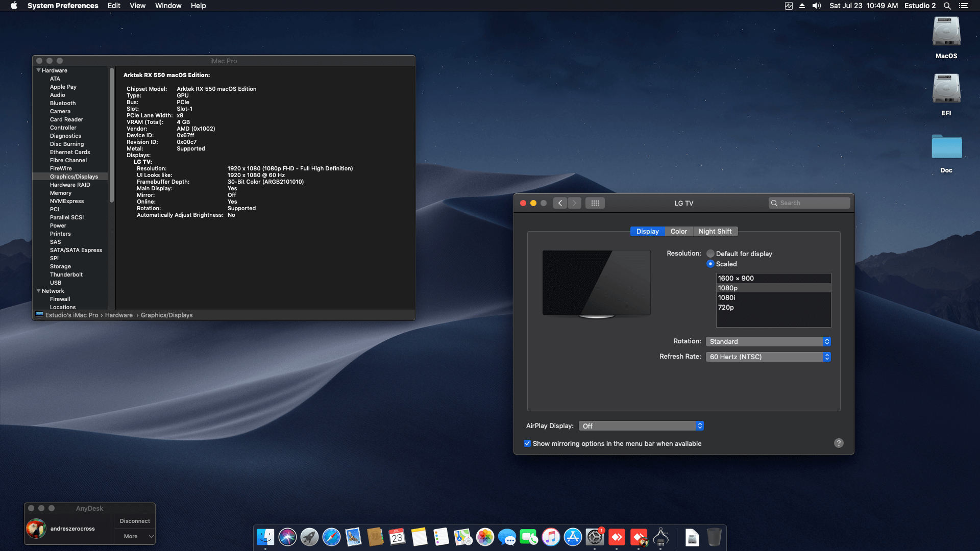The width and height of the screenshot is (980, 551).
Task: Click the volume icon in menu bar
Action: coord(817,6)
